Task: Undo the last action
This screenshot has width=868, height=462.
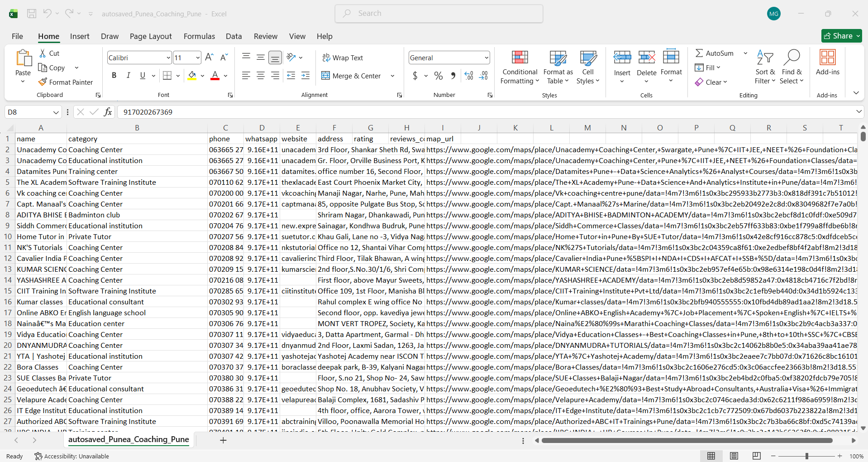Action: click(47, 14)
